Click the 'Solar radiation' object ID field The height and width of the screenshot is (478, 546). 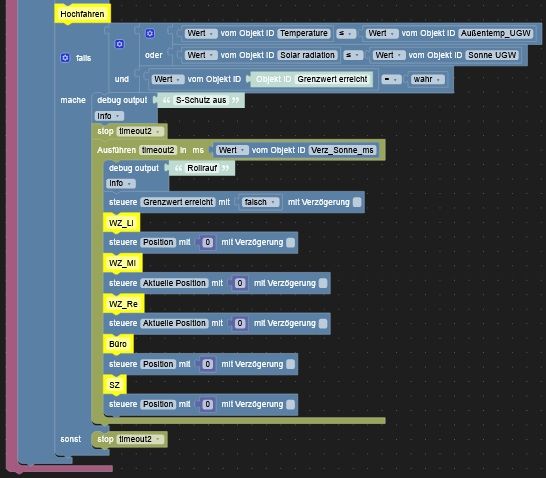307,55
